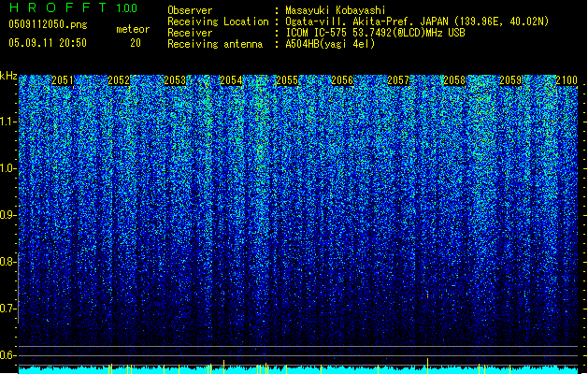Image resolution: width=588 pixels, height=374 pixels.
Task: Click the 0.8 kHz axis tick label
Action: (x=8, y=262)
